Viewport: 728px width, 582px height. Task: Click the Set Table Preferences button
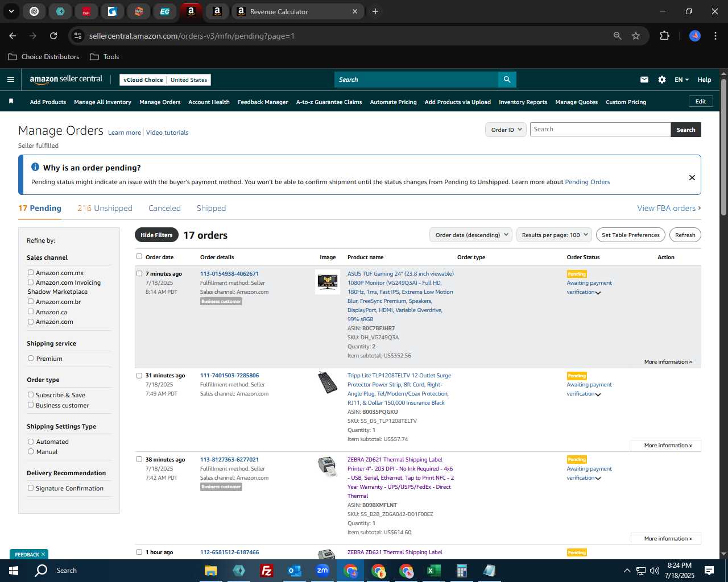(631, 235)
